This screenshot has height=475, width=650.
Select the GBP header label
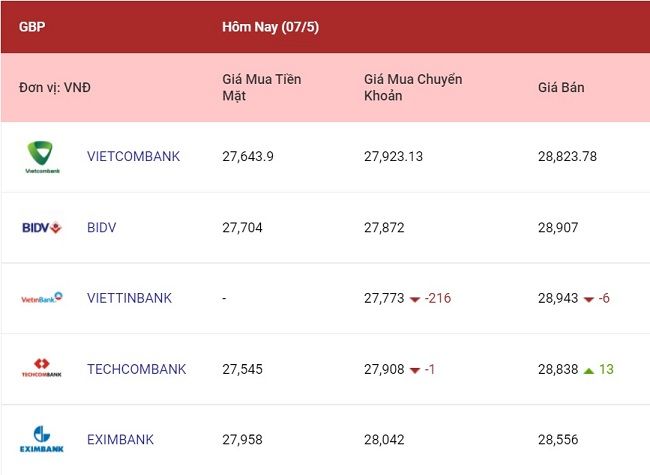[32, 27]
